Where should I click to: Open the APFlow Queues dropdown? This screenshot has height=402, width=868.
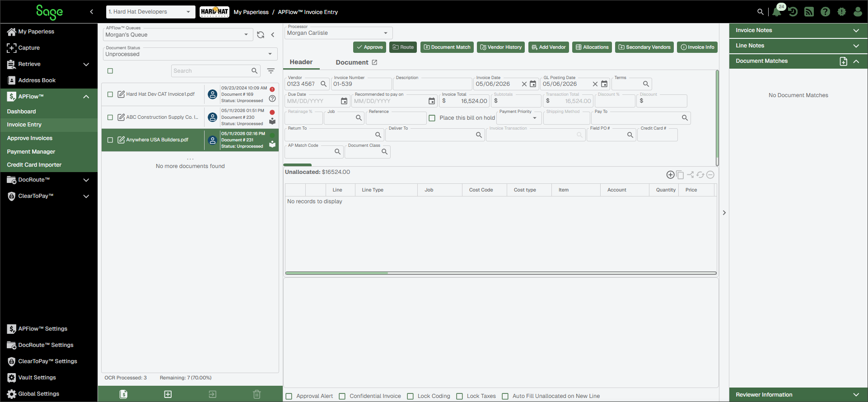point(177,35)
